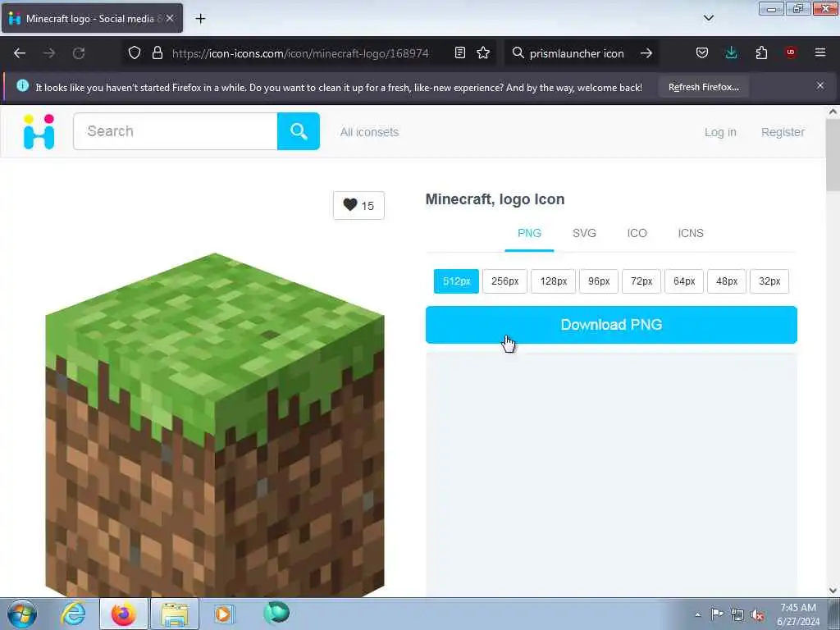Switch to the ICNS format tab
This screenshot has width=840, height=630.
click(x=691, y=234)
